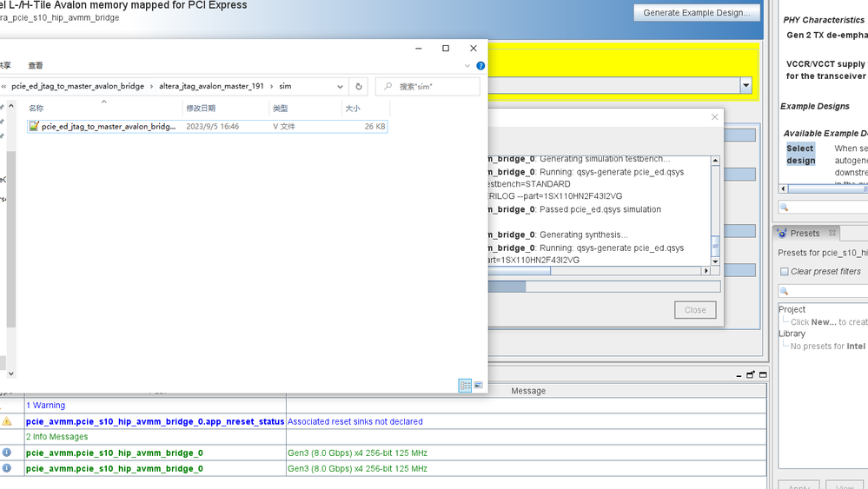This screenshot has height=489, width=868.
Task: Click the sim breadcrumb folder
Action: point(285,86)
